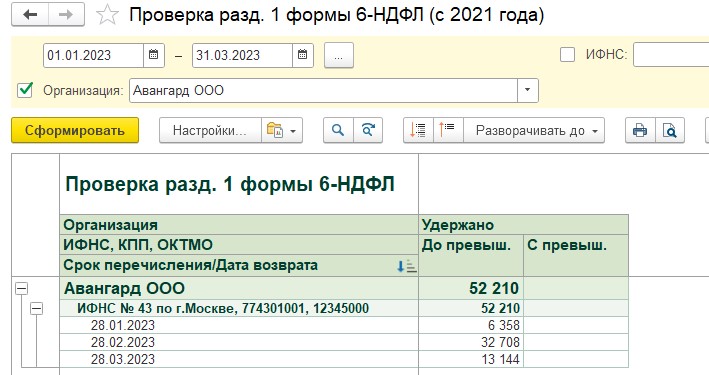Open the Настройки... settings button
709x375 pixels.
210,130
